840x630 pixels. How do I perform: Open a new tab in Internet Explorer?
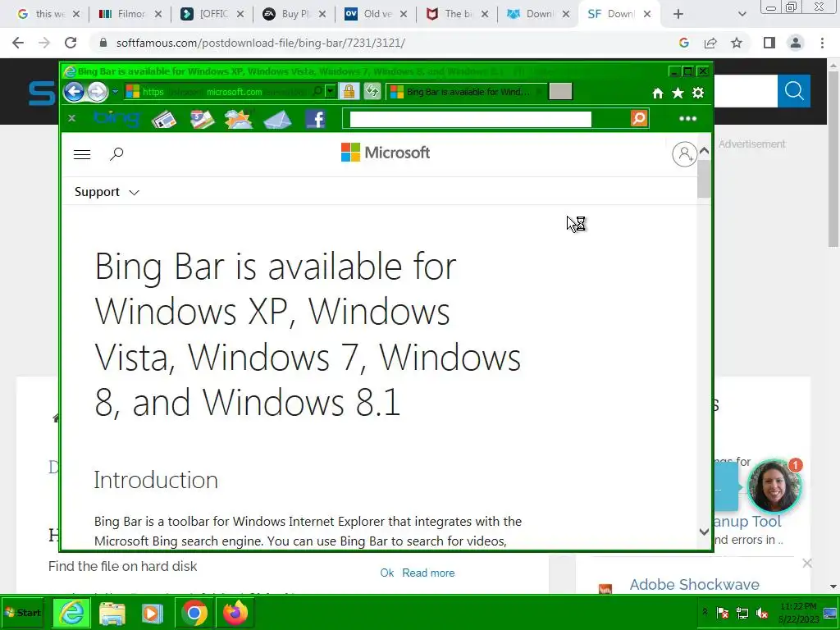coord(560,92)
